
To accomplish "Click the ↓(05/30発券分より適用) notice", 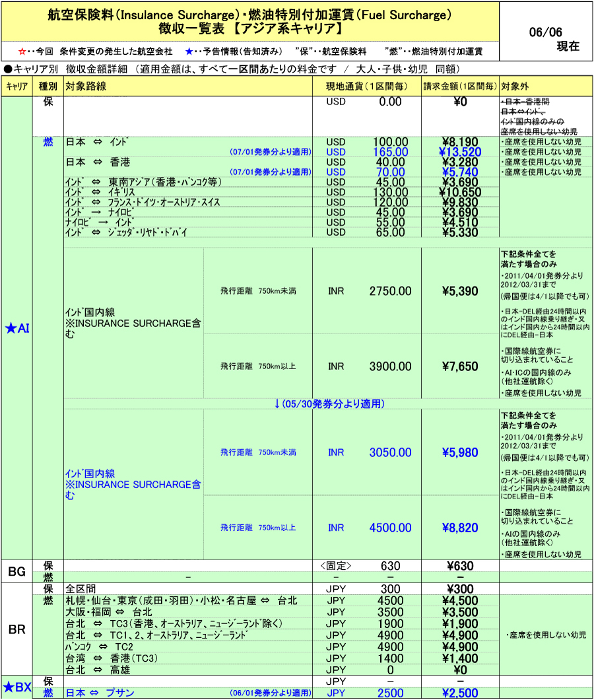I will pos(329,404).
